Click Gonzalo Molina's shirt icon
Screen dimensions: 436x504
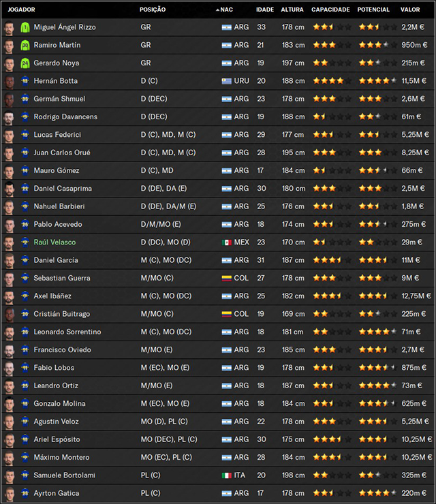(x=25, y=404)
